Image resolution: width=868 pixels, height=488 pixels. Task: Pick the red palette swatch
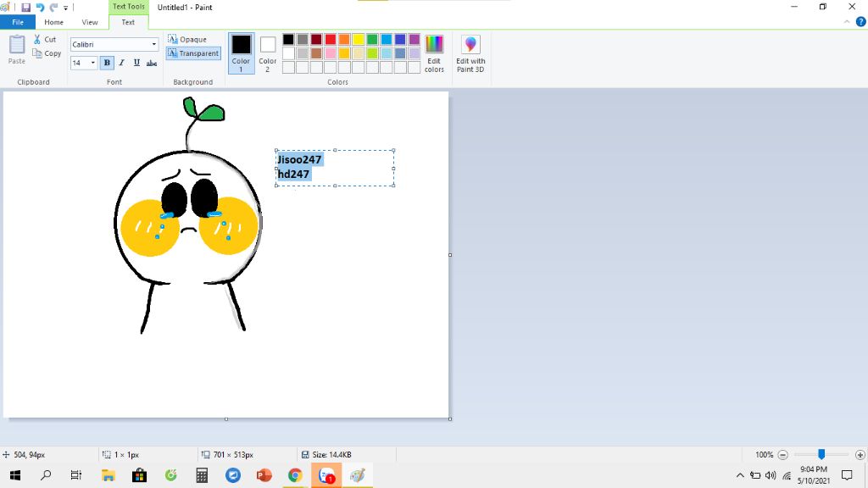(331, 39)
